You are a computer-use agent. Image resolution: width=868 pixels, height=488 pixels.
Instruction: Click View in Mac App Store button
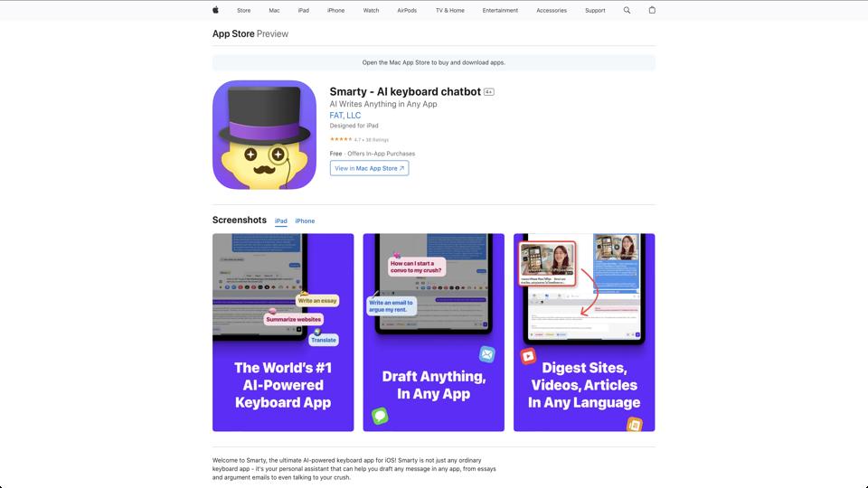369,168
